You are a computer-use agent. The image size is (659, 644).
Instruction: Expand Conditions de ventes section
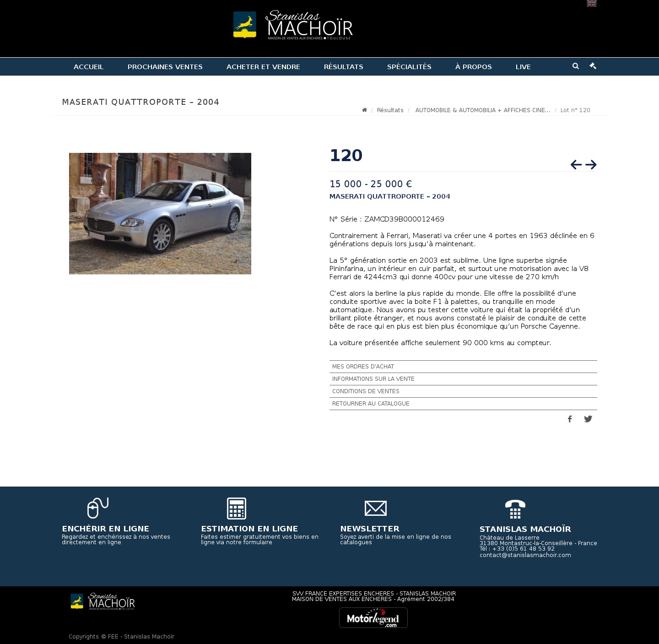coord(463,391)
